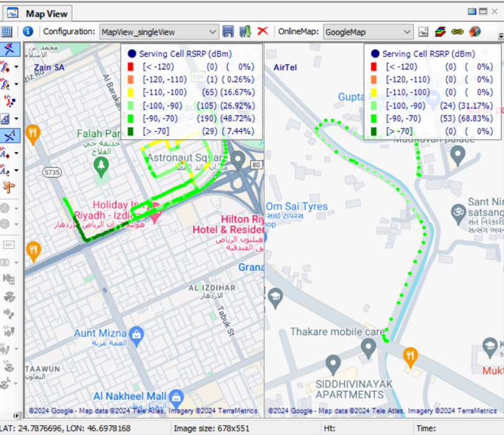Click the greyed vertical-split circle icon

click(5, 208)
